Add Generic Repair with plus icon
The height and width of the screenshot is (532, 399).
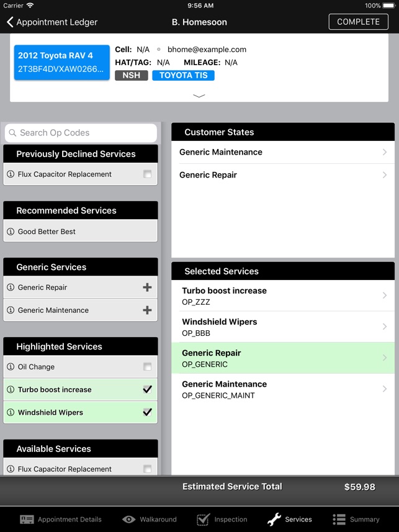point(147,287)
